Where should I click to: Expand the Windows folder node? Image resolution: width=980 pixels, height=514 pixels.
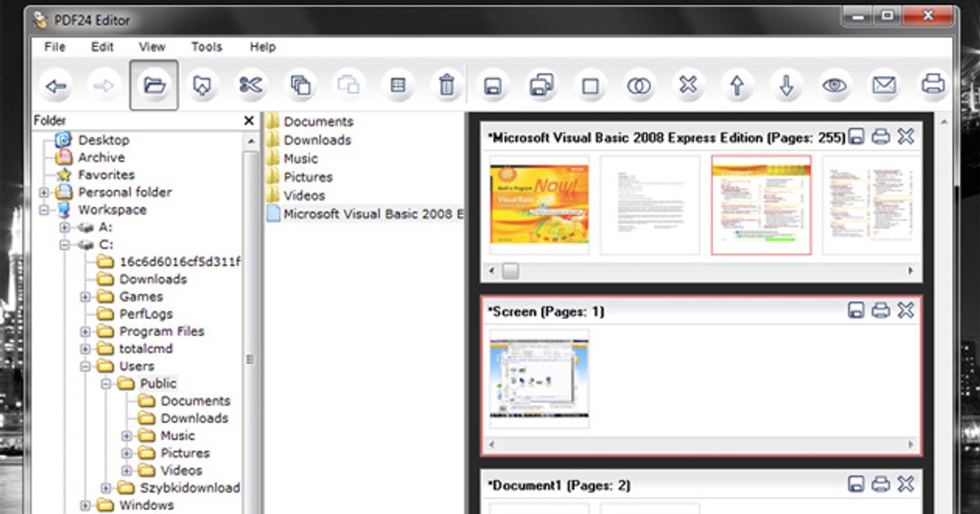[x=85, y=505]
